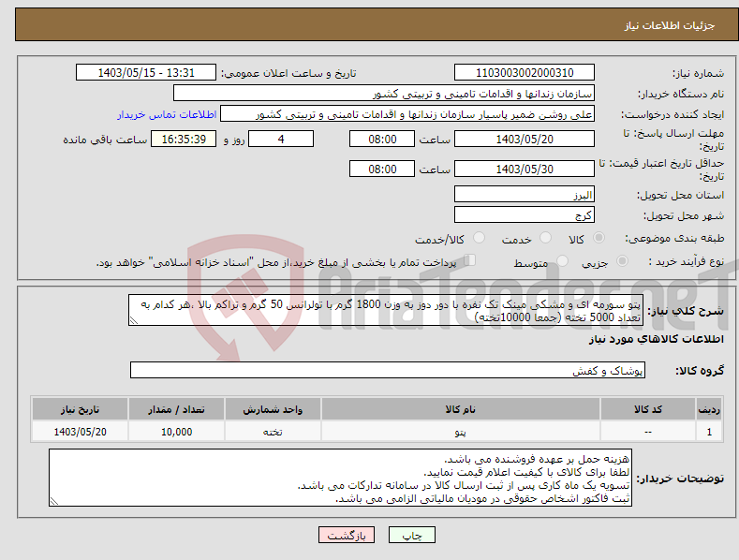
Task: Click the remaining time field 16:35:39
Action: tap(184, 139)
